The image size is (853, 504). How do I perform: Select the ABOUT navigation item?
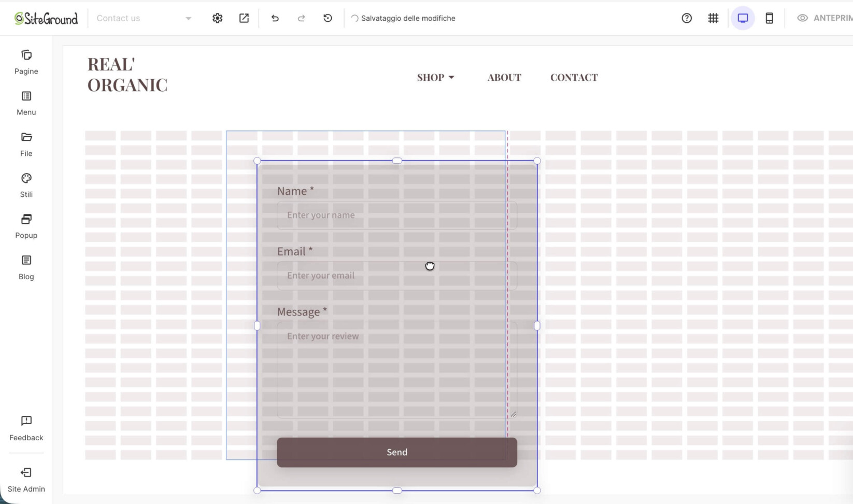click(504, 78)
